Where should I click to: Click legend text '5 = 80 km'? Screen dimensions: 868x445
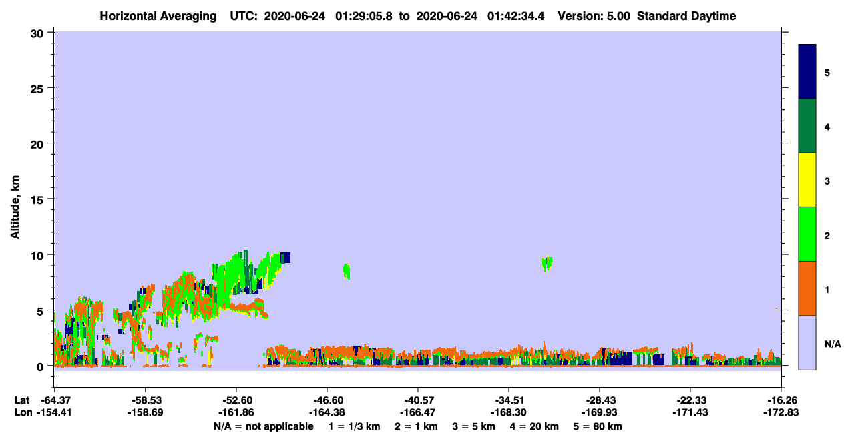598,426
